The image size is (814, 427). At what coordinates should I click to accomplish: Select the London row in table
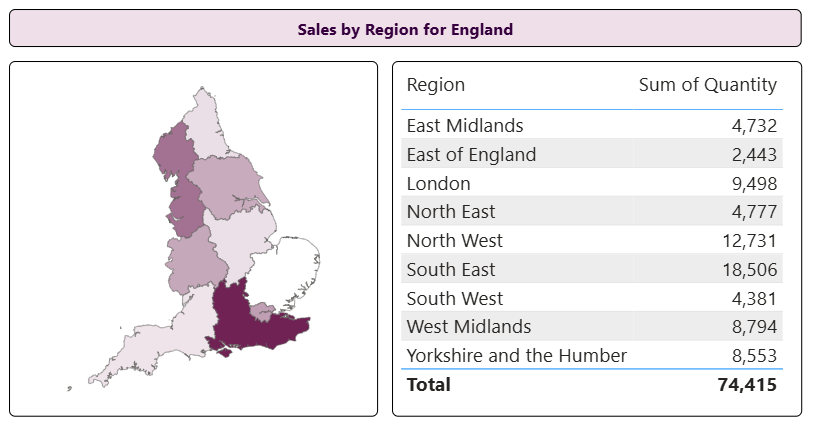592,183
